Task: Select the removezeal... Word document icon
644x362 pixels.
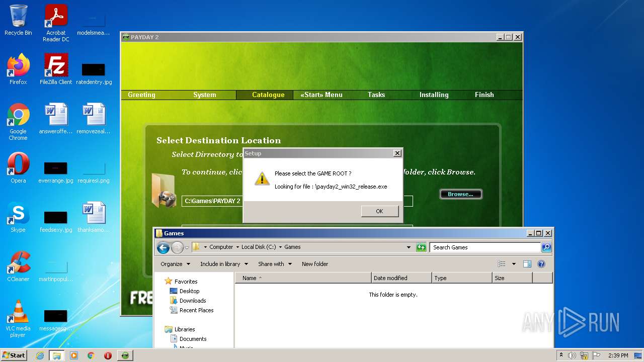Action: point(94,119)
